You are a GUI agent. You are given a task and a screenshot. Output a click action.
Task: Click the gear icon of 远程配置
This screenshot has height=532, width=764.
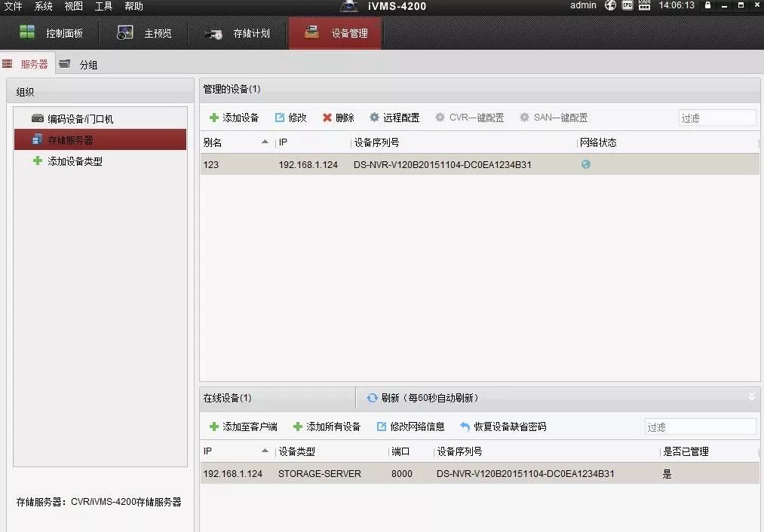(x=374, y=118)
